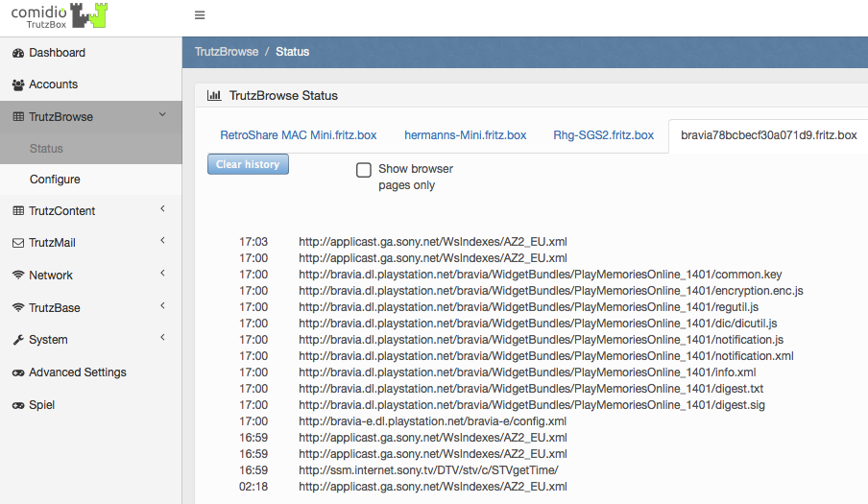Enable Show browser pages only checkbox
Image resolution: width=868 pixels, height=504 pixels.
(x=364, y=170)
